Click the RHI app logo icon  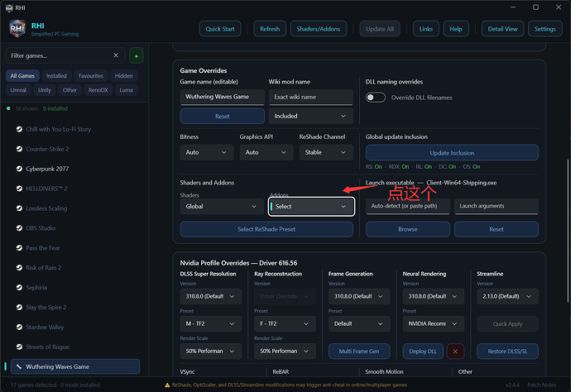pyautogui.click(x=17, y=29)
